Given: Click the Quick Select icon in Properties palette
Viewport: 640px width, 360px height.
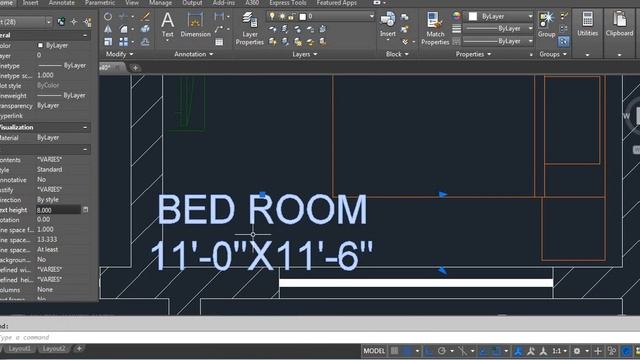Looking at the screenshot, I should click(x=87, y=22).
